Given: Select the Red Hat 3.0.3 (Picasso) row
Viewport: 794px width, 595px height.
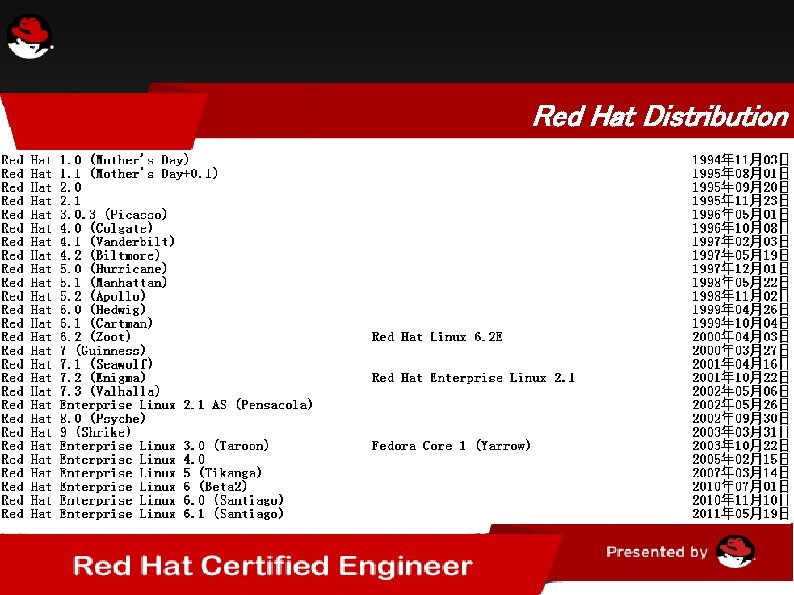Looking at the screenshot, I should click(84, 215).
